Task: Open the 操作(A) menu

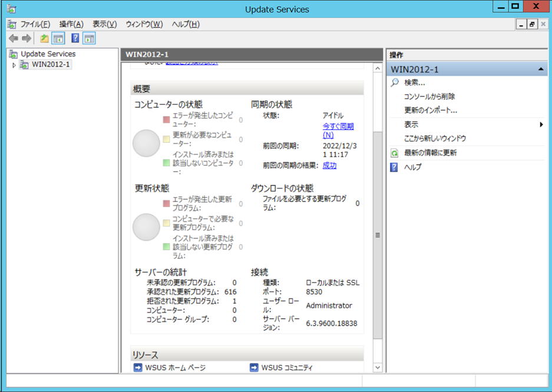Action: click(71, 24)
